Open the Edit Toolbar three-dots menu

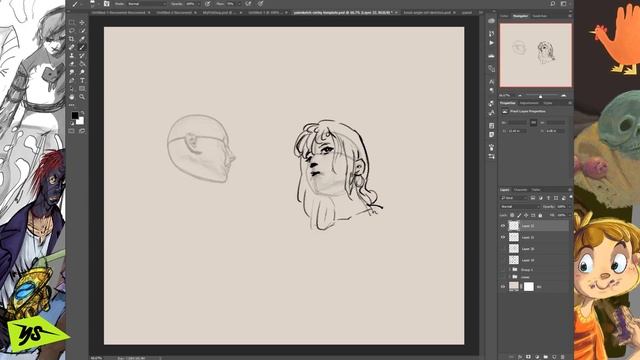coord(72,105)
